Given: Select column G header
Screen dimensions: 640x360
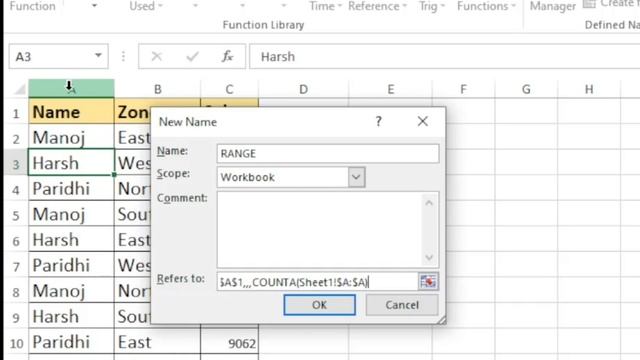Looking at the screenshot, I should 526,89.
